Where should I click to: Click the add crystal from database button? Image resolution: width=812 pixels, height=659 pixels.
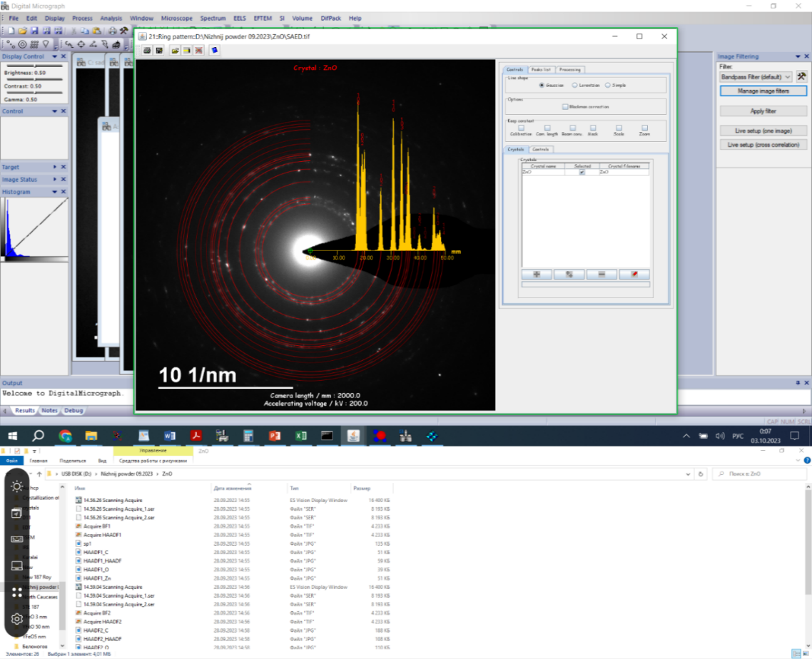click(x=569, y=275)
